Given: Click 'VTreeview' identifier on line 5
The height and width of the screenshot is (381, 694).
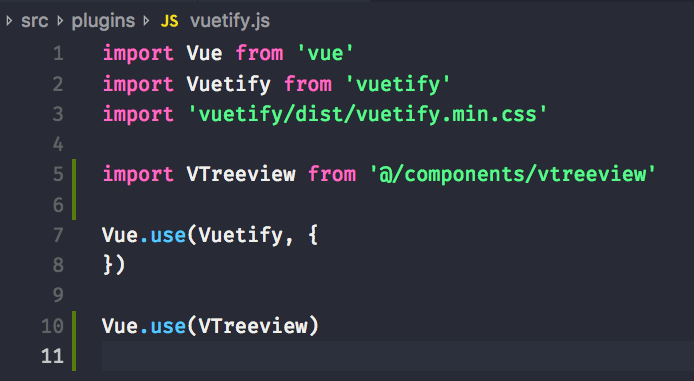Looking at the screenshot, I should click(241, 174).
